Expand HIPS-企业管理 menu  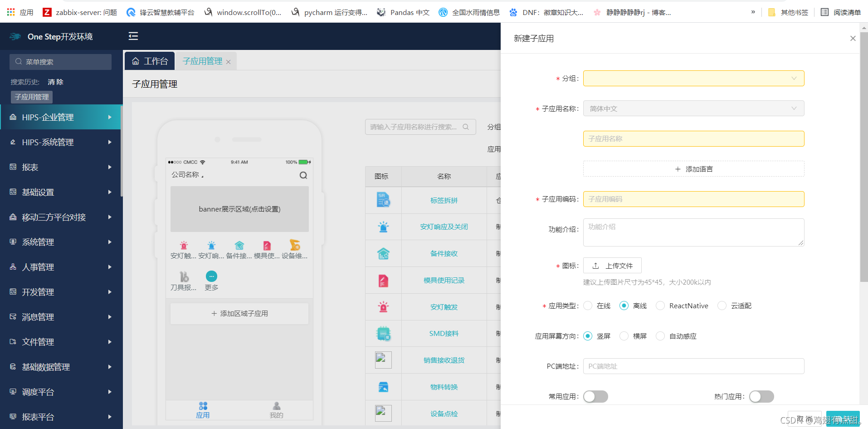[x=61, y=117]
